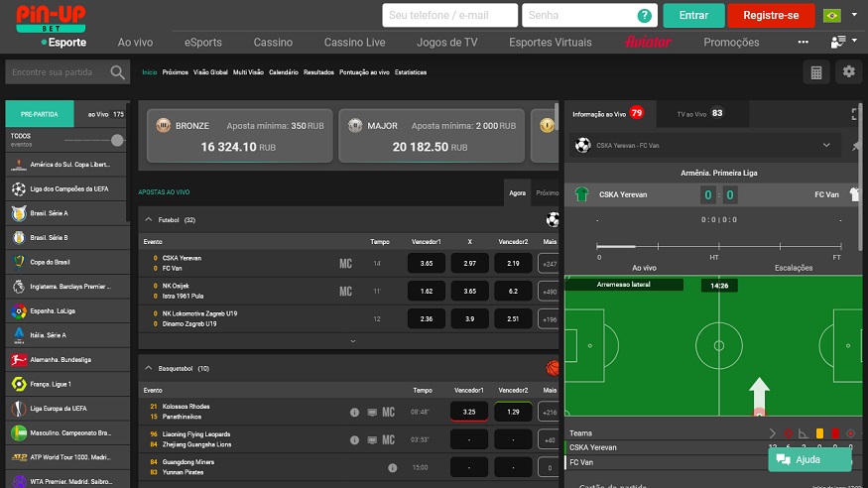868x488 pixels.
Task: Open the Ajuda chat button
Action: tap(809, 460)
